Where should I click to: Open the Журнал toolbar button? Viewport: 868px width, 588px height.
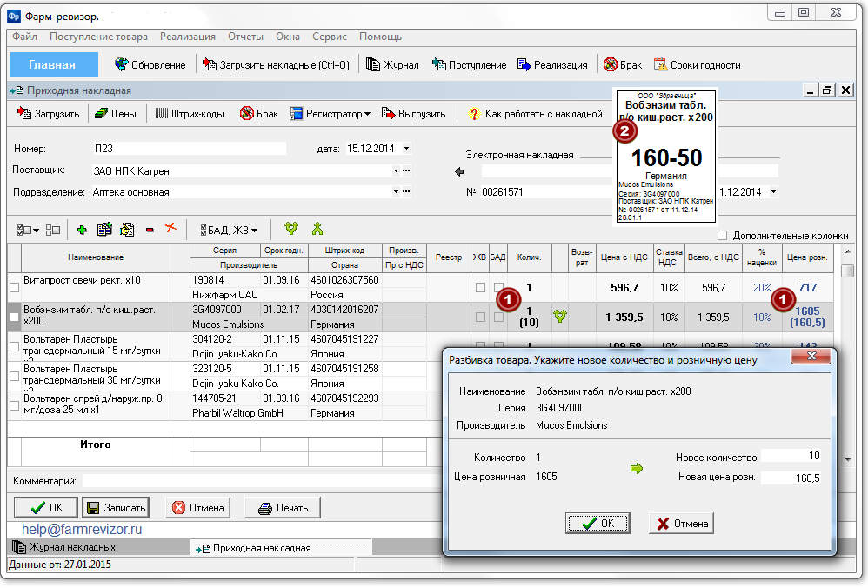click(392, 64)
